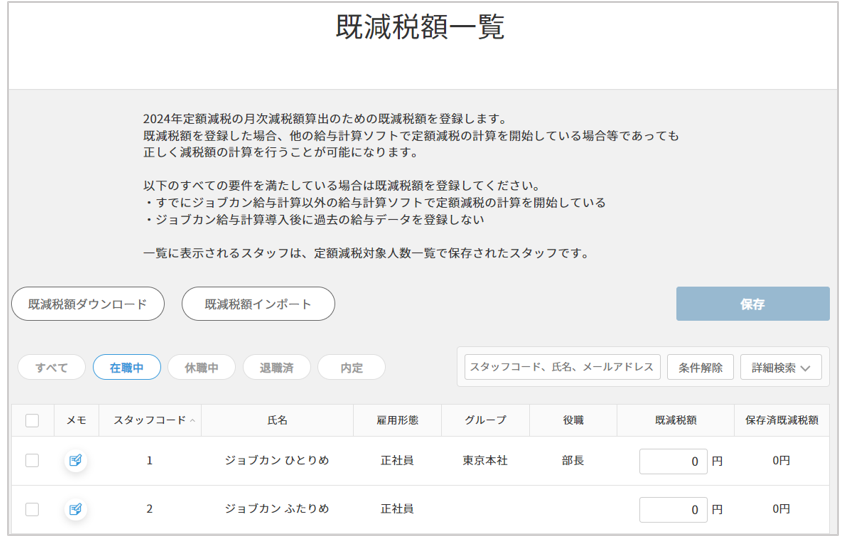Focus the staff code/name search field
844x538 pixels.
pos(562,367)
